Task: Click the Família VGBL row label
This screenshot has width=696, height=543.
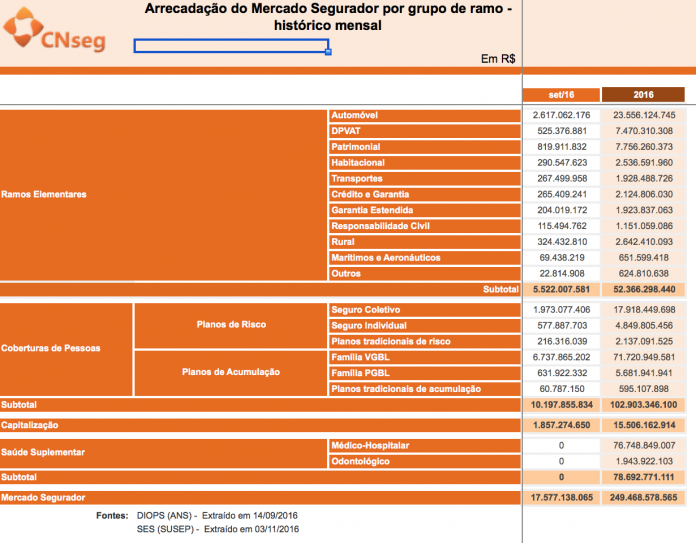Action: pyautogui.click(x=362, y=357)
